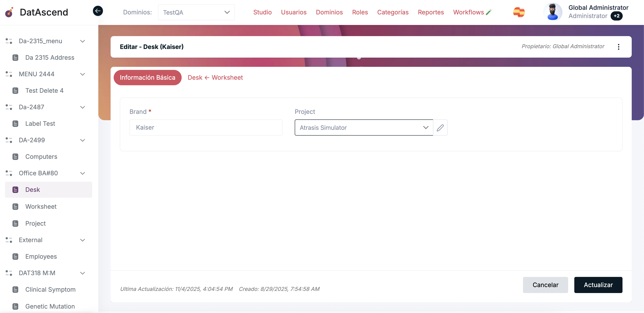Open the Atrasis Simulator Project dropdown
Image resolution: width=644 pixels, height=313 pixels.
363,128
